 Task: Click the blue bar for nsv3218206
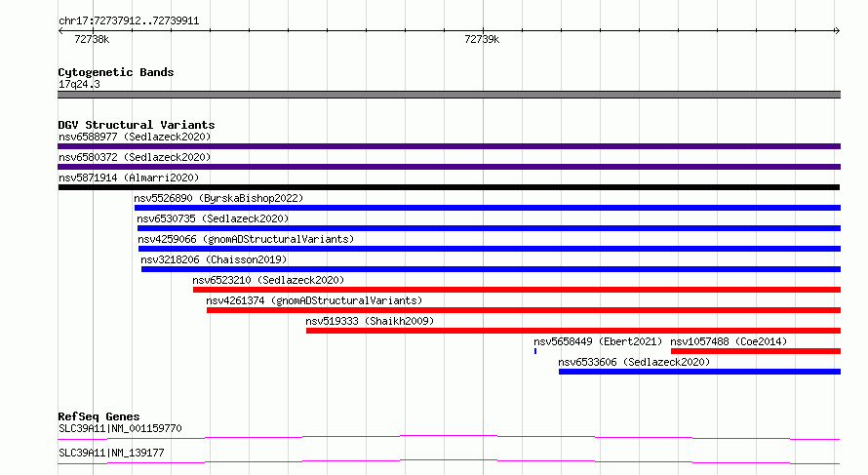click(491, 269)
